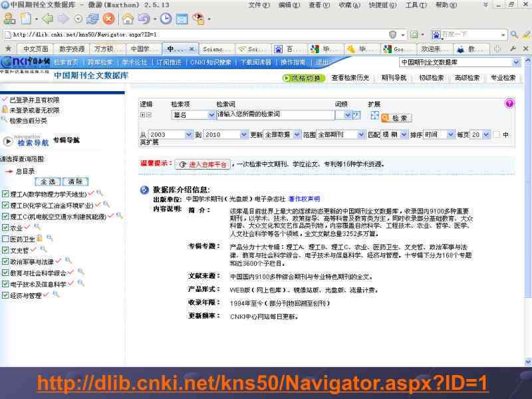Click the magnifier icon next to 经济与管理

pyautogui.click(x=56, y=295)
